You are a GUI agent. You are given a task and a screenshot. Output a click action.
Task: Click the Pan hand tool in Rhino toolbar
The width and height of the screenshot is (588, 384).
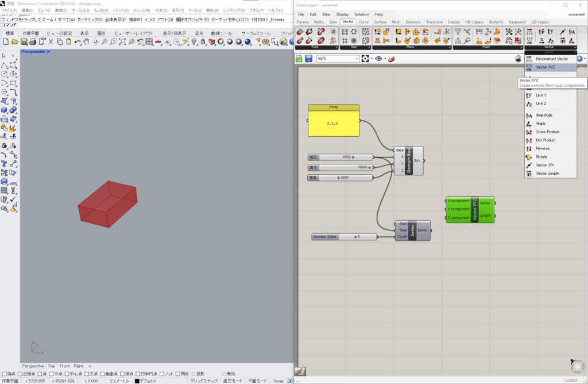pyautogui.click(x=86, y=42)
